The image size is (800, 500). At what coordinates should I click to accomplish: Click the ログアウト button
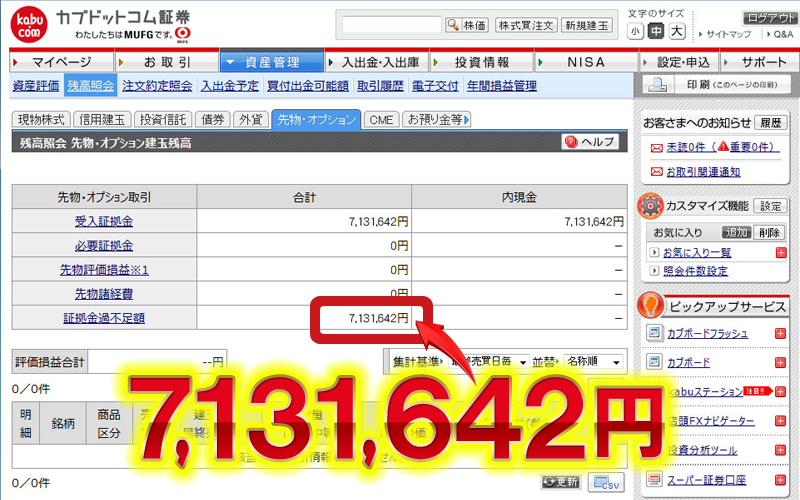pos(770,18)
